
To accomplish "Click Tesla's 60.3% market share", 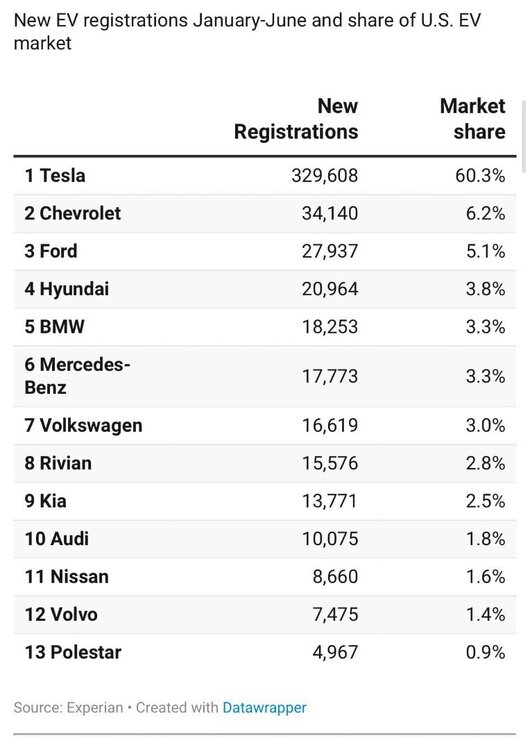I will click(x=480, y=176).
